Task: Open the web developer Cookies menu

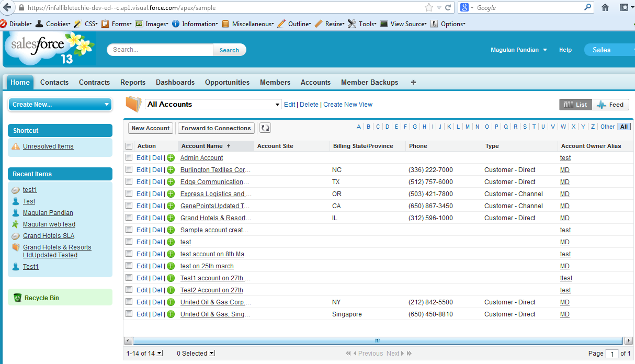Action: click(x=53, y=24)
